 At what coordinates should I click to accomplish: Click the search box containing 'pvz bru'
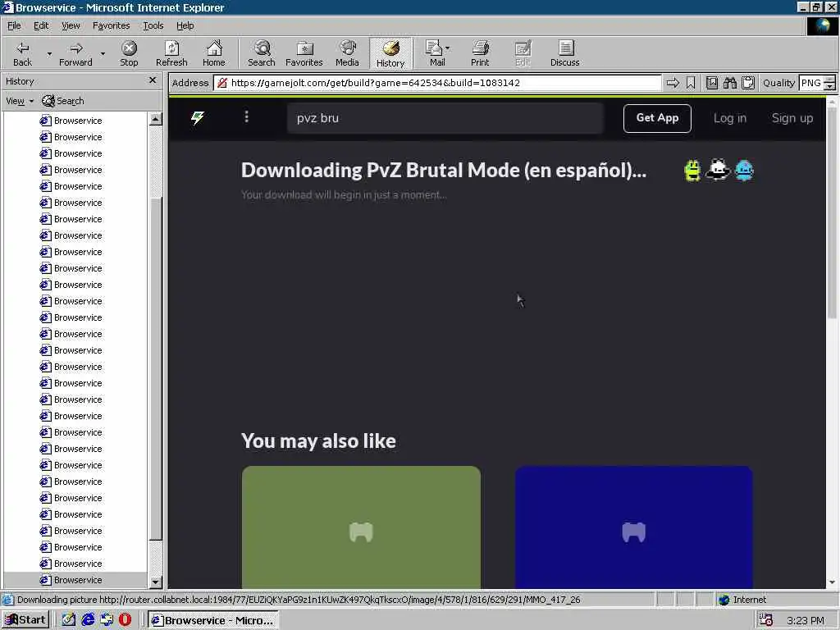coord(445,118)
